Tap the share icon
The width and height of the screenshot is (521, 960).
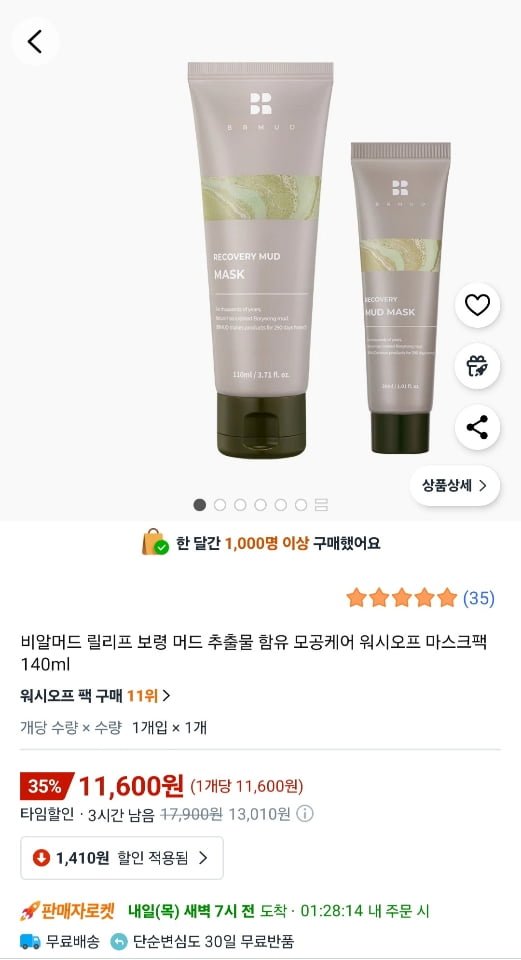pyautogui.click(x=478, y=427)
